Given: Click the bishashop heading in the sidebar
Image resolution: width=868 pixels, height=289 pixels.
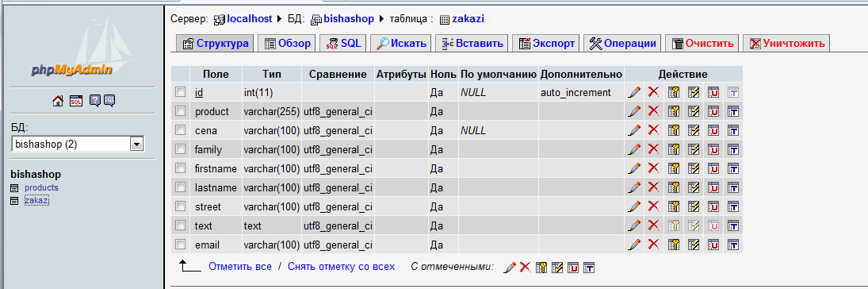Looking at the screenshot, I should point(36,174).
